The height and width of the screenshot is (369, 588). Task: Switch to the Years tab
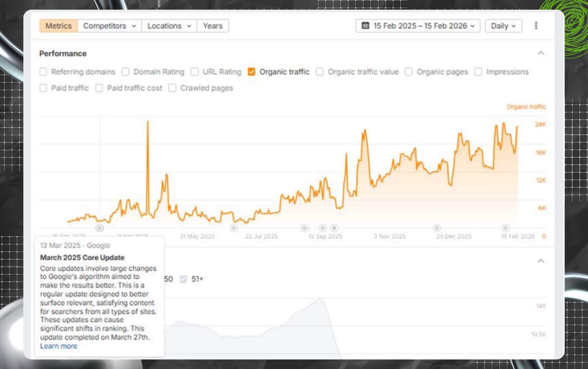coord(213,26)
